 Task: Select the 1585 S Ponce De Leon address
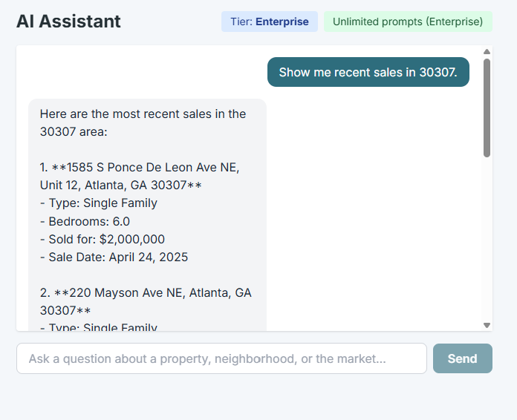(140, 176)
